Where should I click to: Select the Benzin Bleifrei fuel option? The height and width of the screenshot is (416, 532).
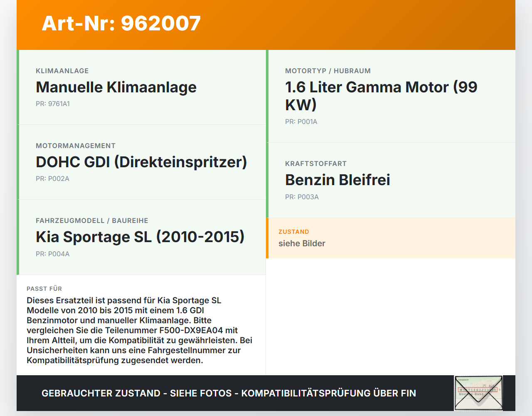[337, 180]
